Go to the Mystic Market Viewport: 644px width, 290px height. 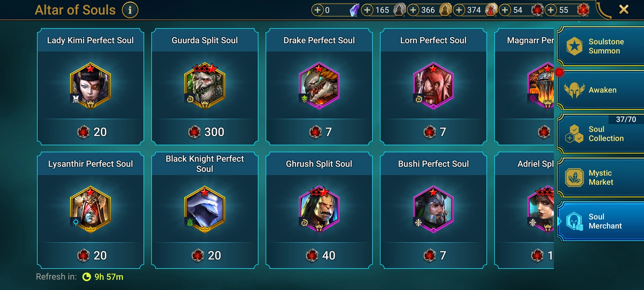click(601, 177)
